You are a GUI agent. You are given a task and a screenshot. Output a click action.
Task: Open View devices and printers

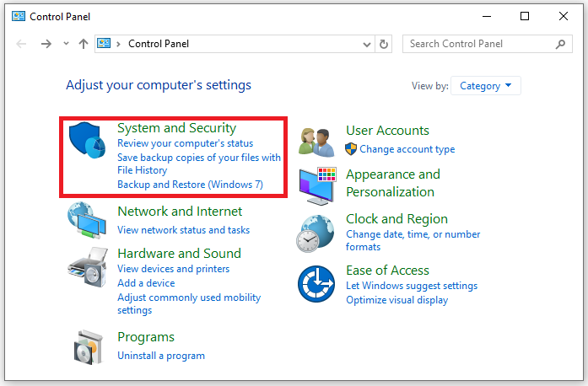pyautogui.click(x=173, y=269)
